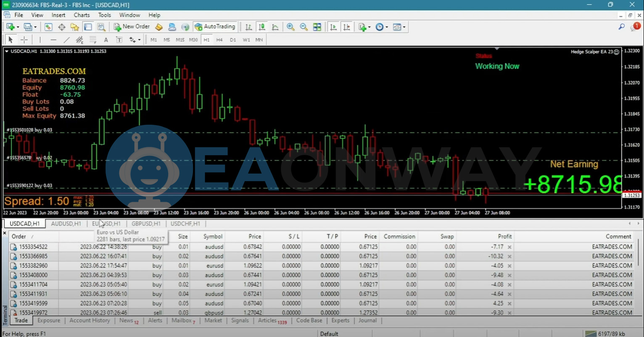This screenshot has height=337, width=644.
Task: Toggle the Terminal panel toolbar icon
Action: click(x=88, y=27)
